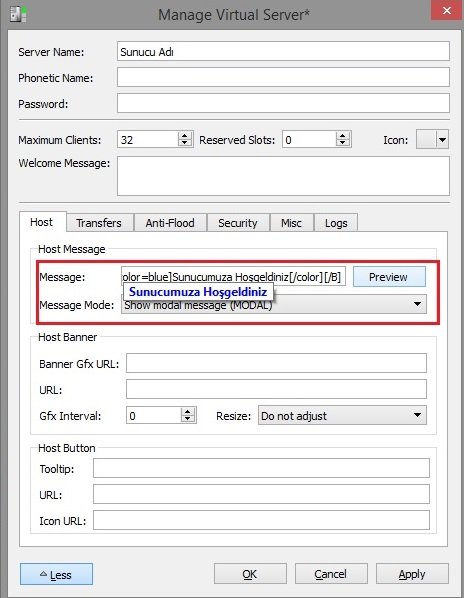
Task: Click the Preview button for host message
Action: pos(389,277)
